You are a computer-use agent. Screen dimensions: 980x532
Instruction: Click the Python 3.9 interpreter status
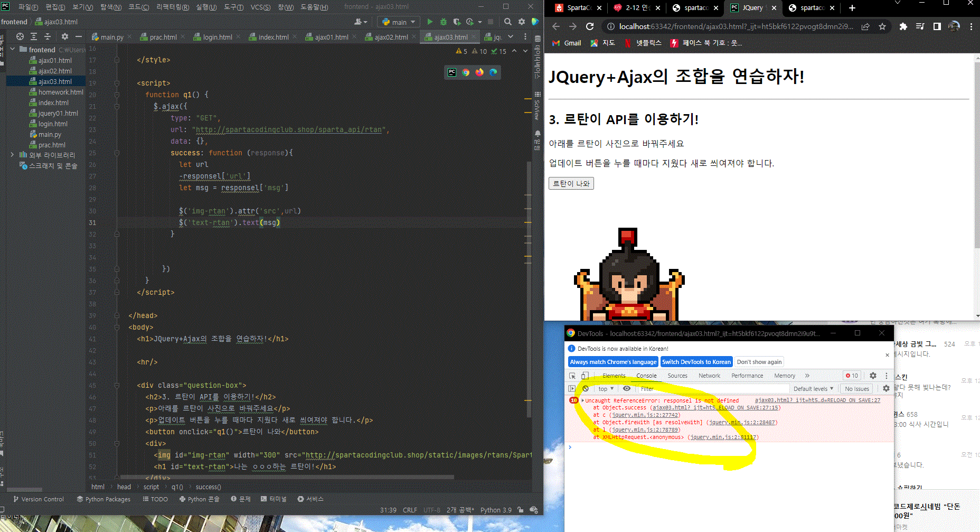pyautogui.click(x=496, y=510)
